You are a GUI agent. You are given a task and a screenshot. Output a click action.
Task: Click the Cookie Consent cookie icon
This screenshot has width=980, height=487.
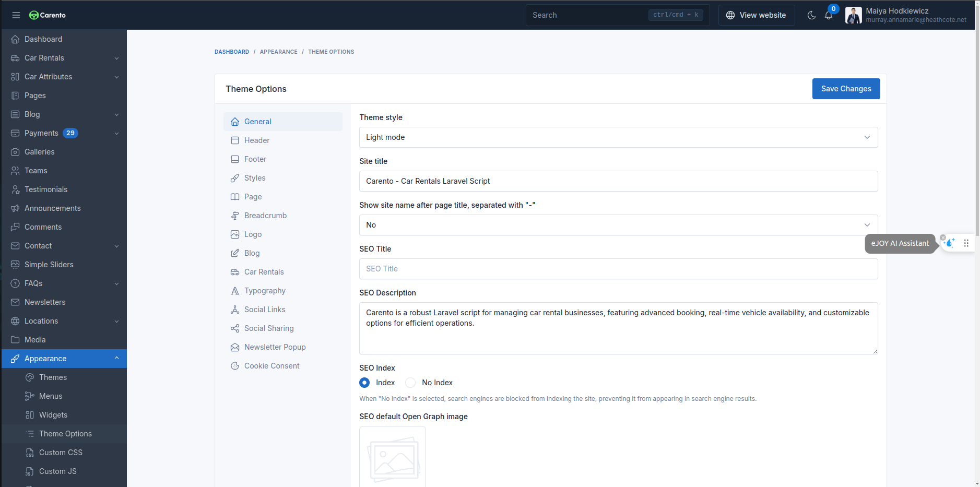coord(235,366)
